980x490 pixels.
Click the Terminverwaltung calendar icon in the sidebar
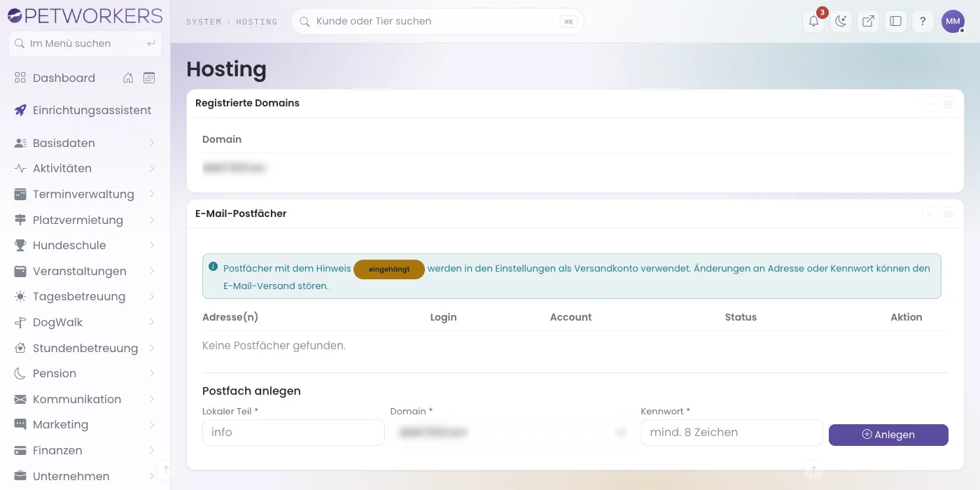pyautogui.click(x=20, y=194)
